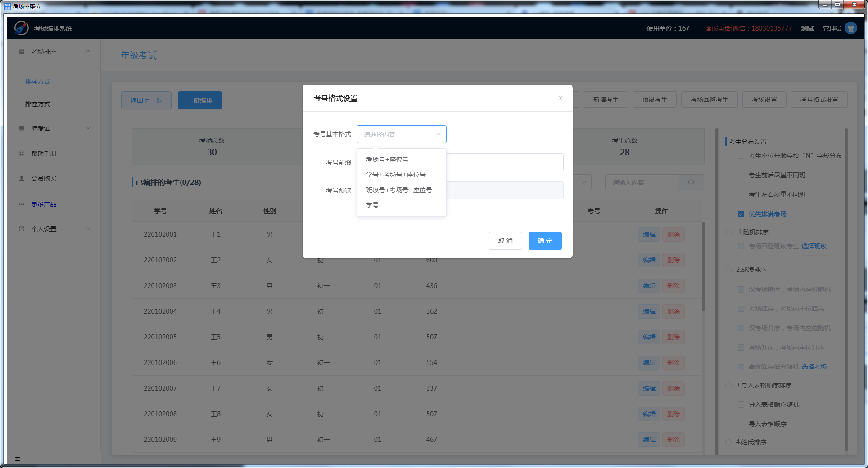Image resolution: width=868 pixels, height=468 pixels.
Task: Toggle 考生座位号顺序按N字形分布 checkbox
Action: click(741, 156)
